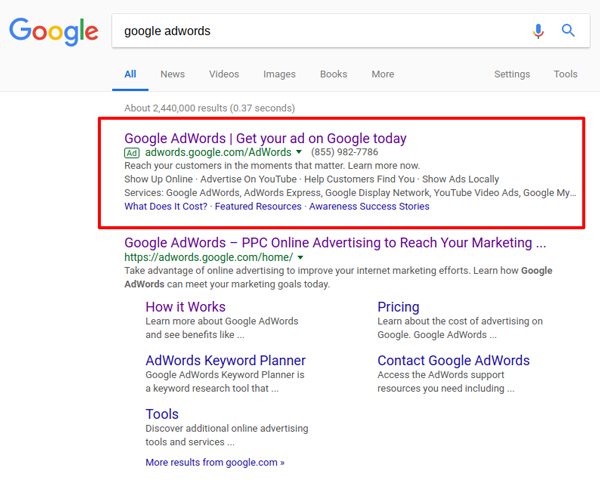Click the ad URL adwords.google.com/AdWords

(218, 152)
